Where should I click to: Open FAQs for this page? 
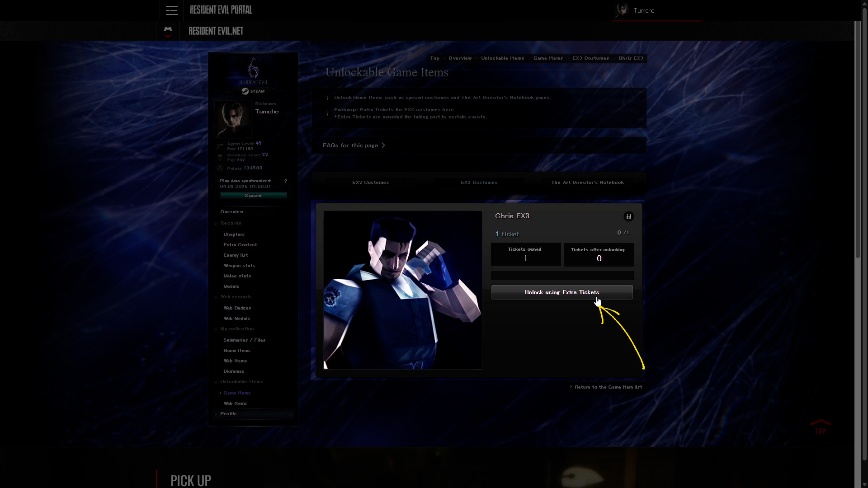[x=354, y=145]
